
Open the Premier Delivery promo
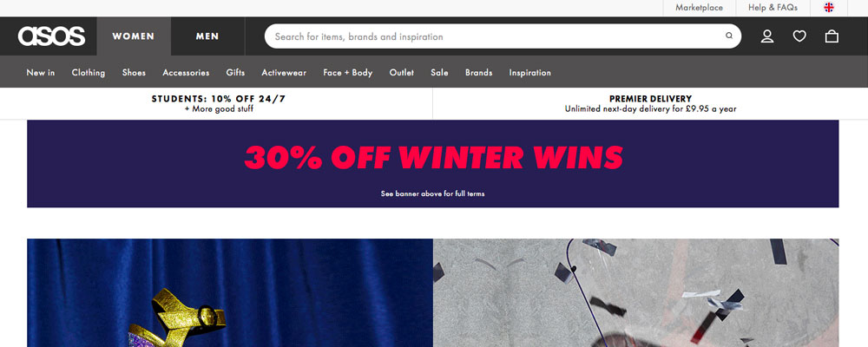pyautogui.click(x=650, y=103)
